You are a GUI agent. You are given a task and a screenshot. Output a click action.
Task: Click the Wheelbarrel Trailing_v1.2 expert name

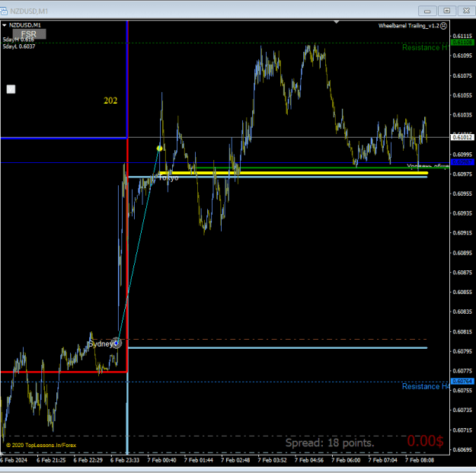(x=409, y=26)
